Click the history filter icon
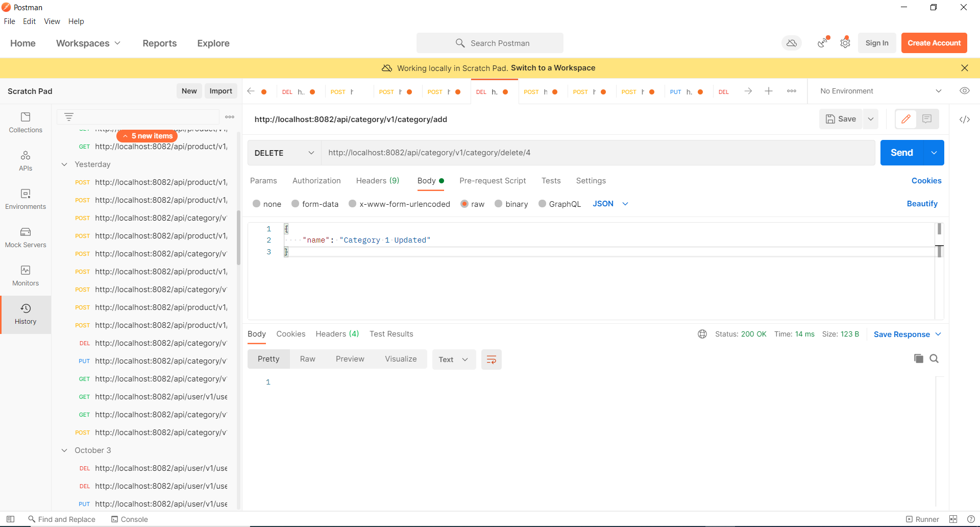The width and height of the screenshot is (980, 527). [x=69, y=117]
